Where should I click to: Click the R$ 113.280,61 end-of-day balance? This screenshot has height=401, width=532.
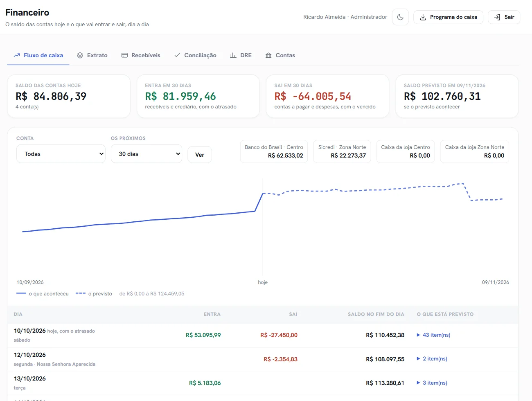385,383
